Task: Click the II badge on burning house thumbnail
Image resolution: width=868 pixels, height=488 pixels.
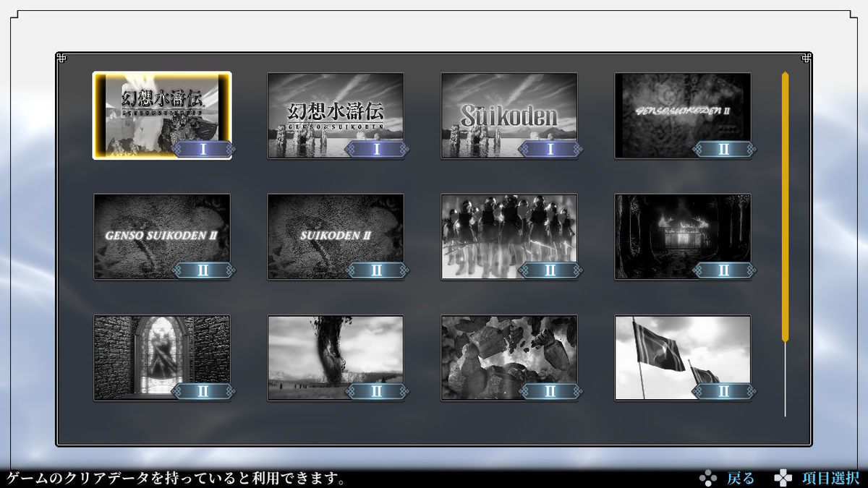Action: pos(724,270)
